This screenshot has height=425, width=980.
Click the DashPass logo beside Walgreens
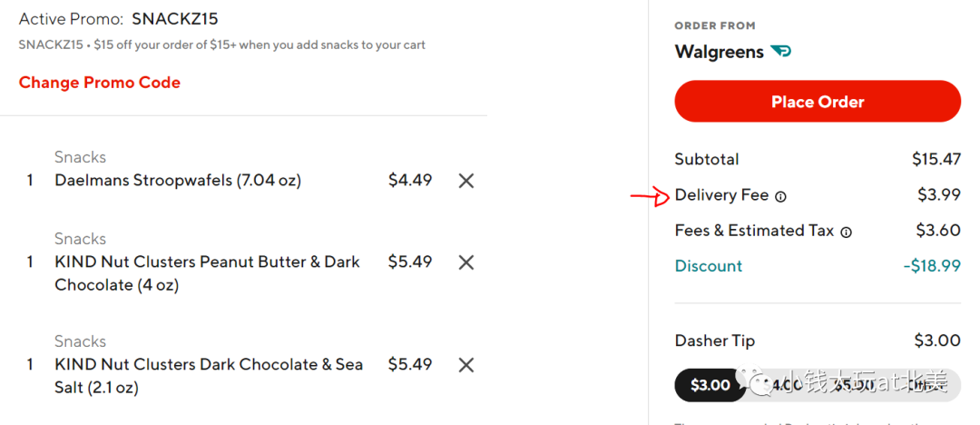780,52
